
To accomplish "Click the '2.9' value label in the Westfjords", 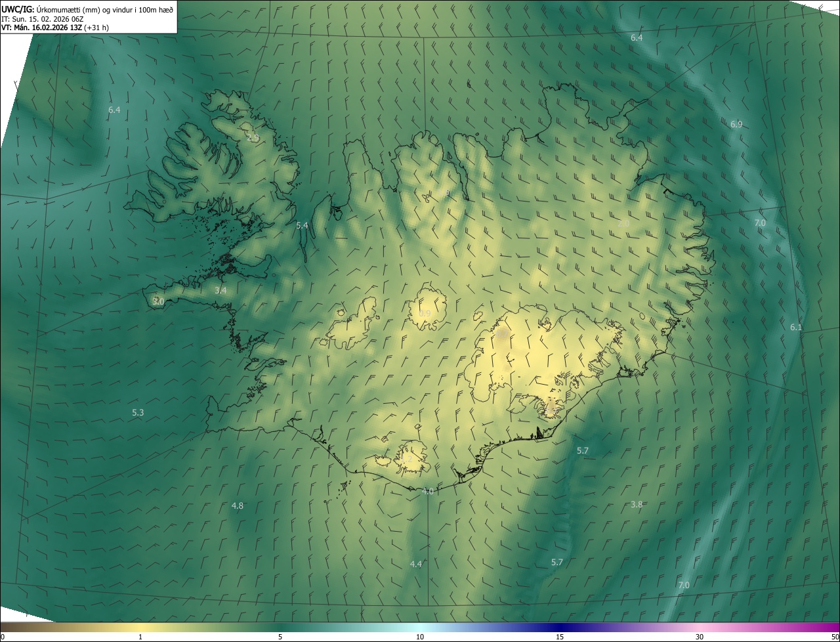I will [x=253, y=138].
